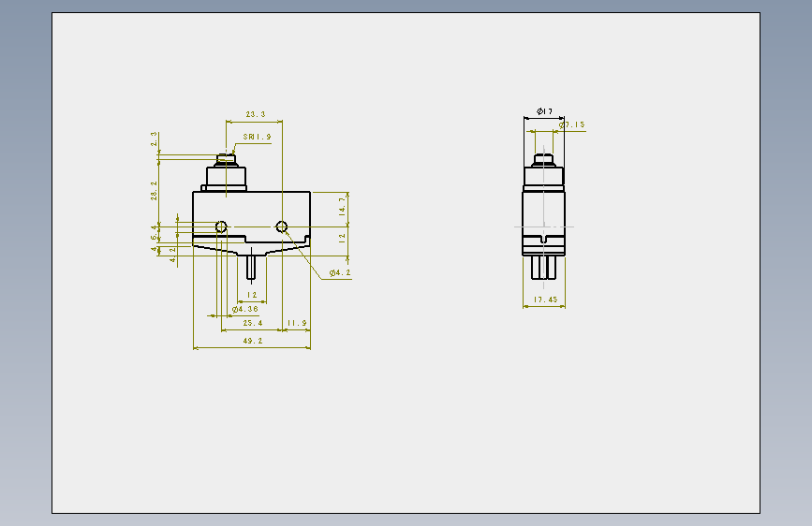812x526 pixels.
Task: Select the 14.7 vertical dimension
Action: pyautogui.click(x=342, y=206)
